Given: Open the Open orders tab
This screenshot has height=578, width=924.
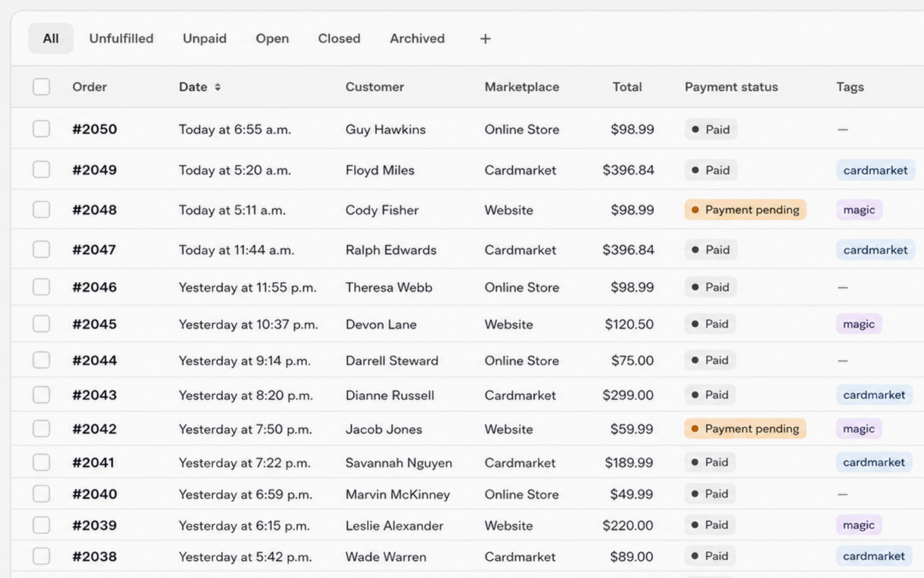Looking at the screenshot, I should pyautogui.click(x=272, y=38).
